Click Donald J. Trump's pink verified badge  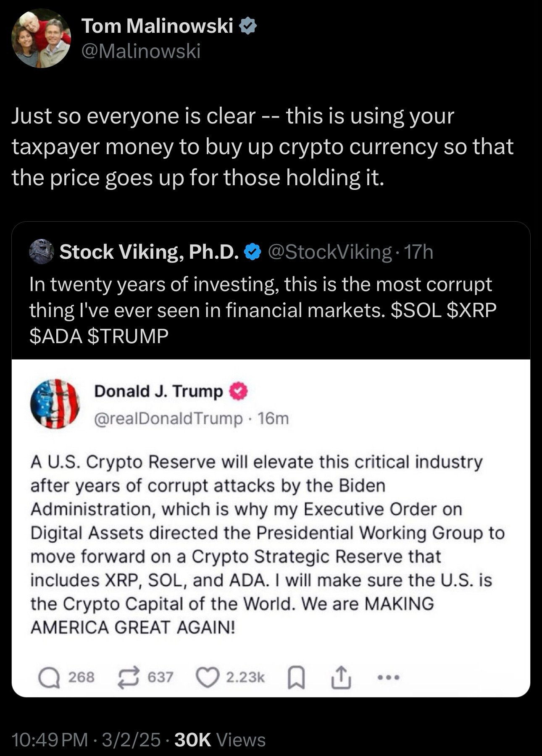237,391
